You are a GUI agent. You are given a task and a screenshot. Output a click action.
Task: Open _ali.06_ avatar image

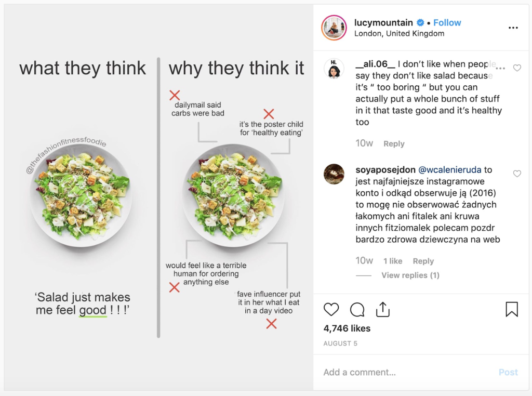[x=334, y=69]
